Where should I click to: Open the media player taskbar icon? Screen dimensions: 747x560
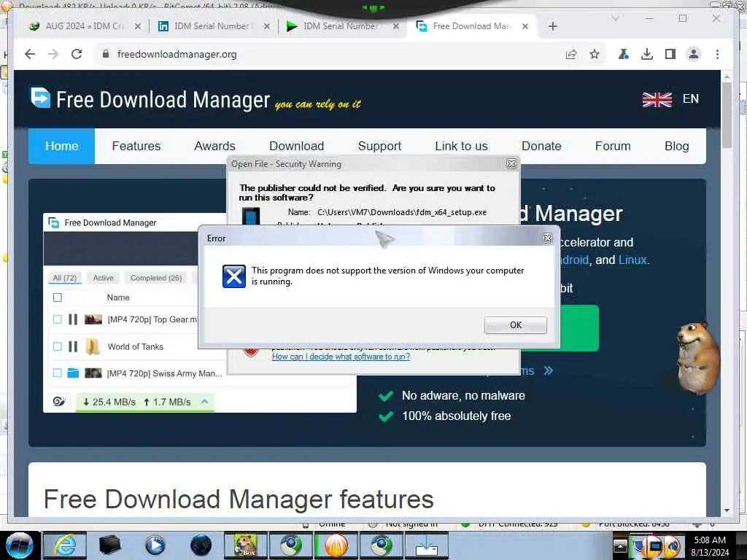[x=155, y=545]
